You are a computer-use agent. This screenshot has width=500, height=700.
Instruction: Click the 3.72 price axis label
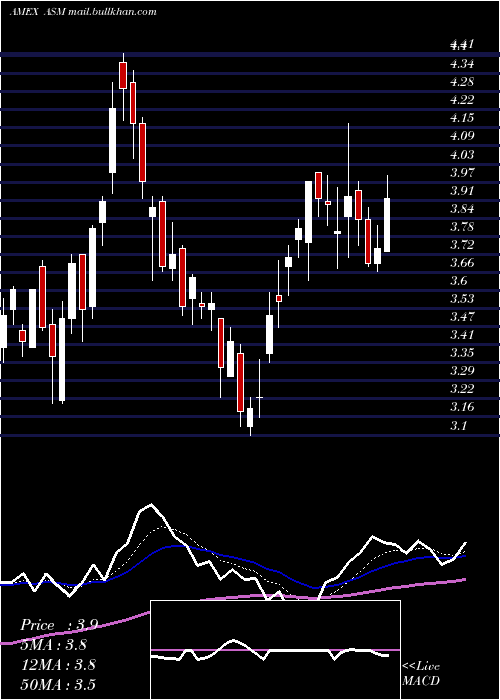tap(462, 245)
